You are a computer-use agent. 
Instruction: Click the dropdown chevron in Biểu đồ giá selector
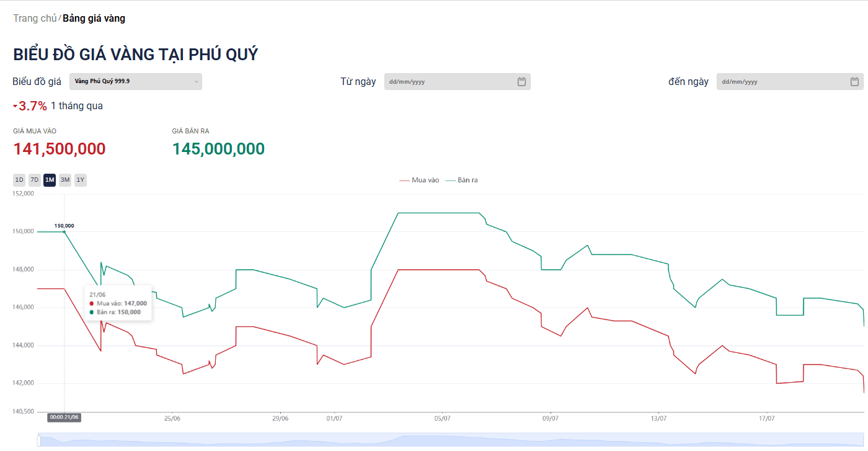point(197,81)
